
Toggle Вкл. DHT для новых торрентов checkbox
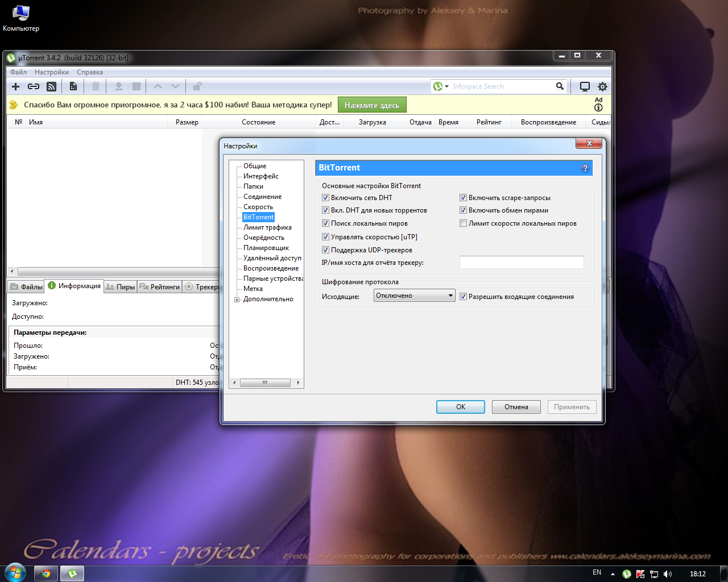coord(325,210)
